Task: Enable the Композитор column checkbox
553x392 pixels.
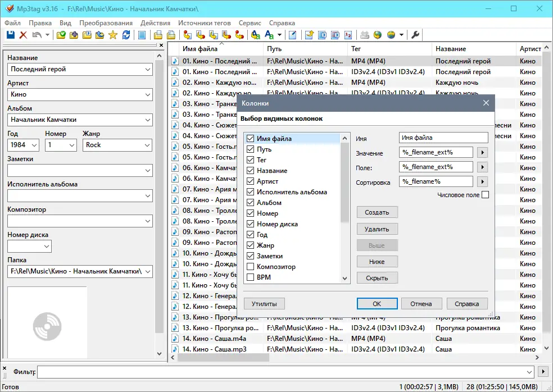Action: [251, 267]
